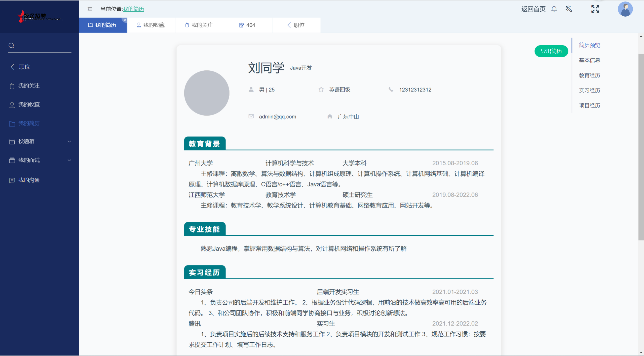This screenshot has height=356, width=644.
Task: Click the magic wand theme icon
Action: pyautogui.click(x=569, y=9)
